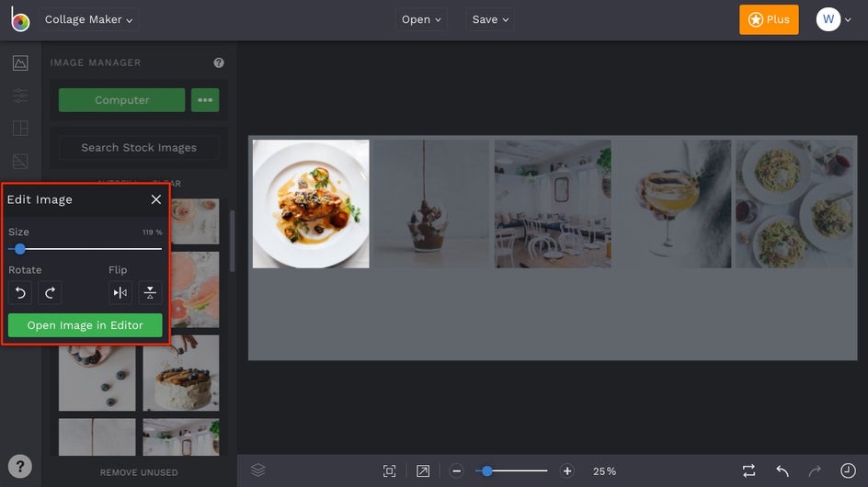Screen dimensions: 868x487
Task: Zoom in with the plus icon
Action: click(x=566, y=471)
